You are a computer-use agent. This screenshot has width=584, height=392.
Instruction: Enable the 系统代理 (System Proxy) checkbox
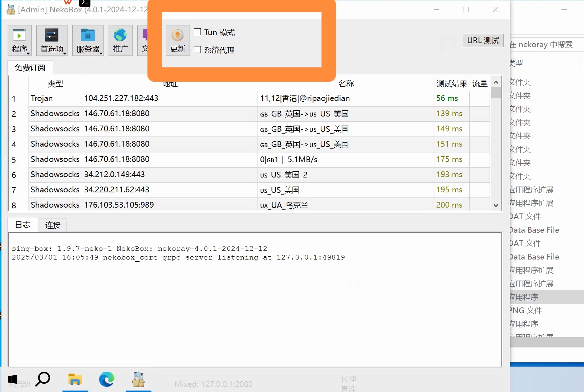[x=198, y=50]
